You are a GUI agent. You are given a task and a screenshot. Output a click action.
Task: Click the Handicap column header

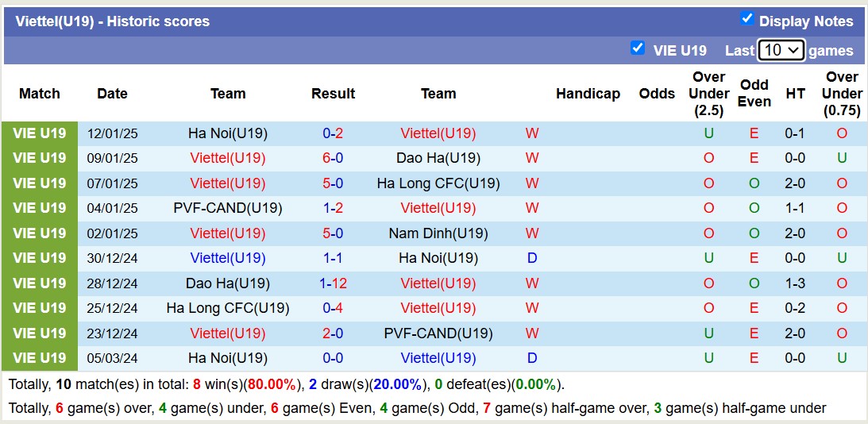[588, 94]
